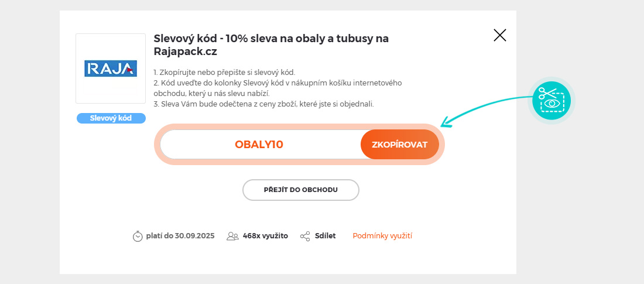Click the gray backdrop left of the popup
The image size is (644, 284).
(x=29, y=142)
